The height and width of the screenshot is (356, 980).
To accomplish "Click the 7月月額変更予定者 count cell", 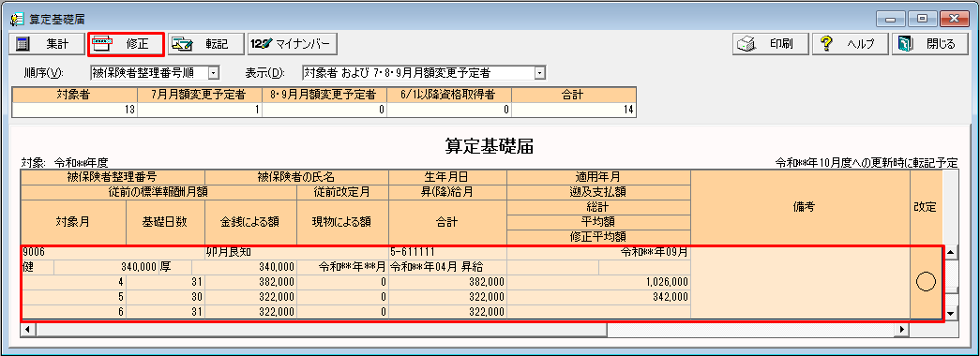I will (200, 110).
